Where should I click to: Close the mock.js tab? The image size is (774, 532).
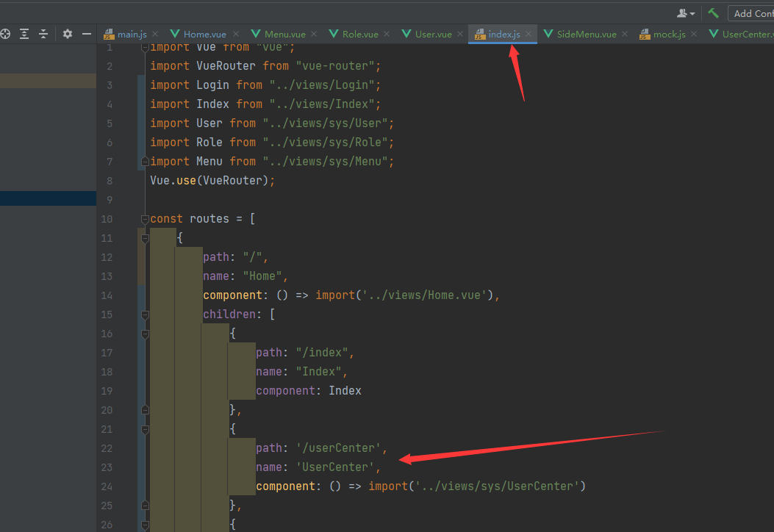click(x=694, y=34)
